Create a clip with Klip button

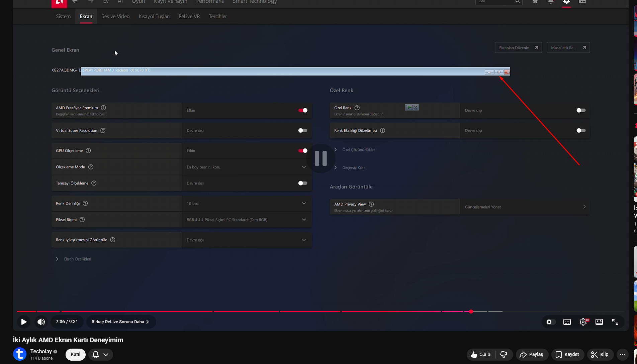[x=600, y=355]
